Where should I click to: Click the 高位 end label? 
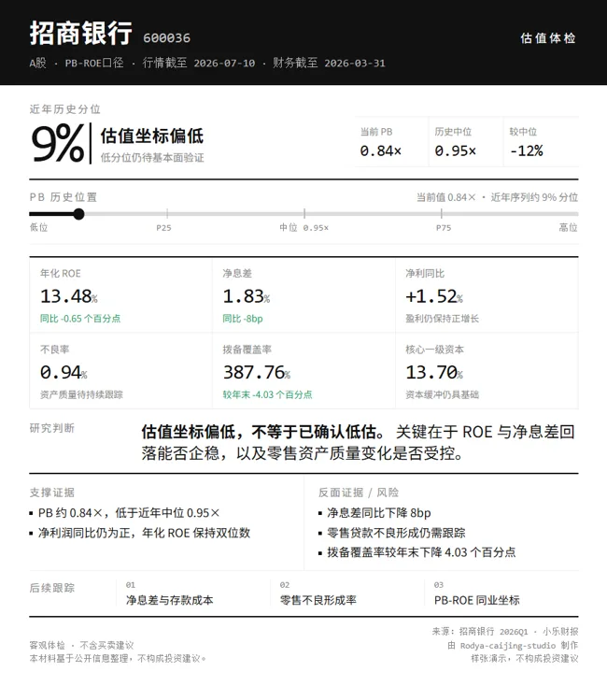pos(568,228)
